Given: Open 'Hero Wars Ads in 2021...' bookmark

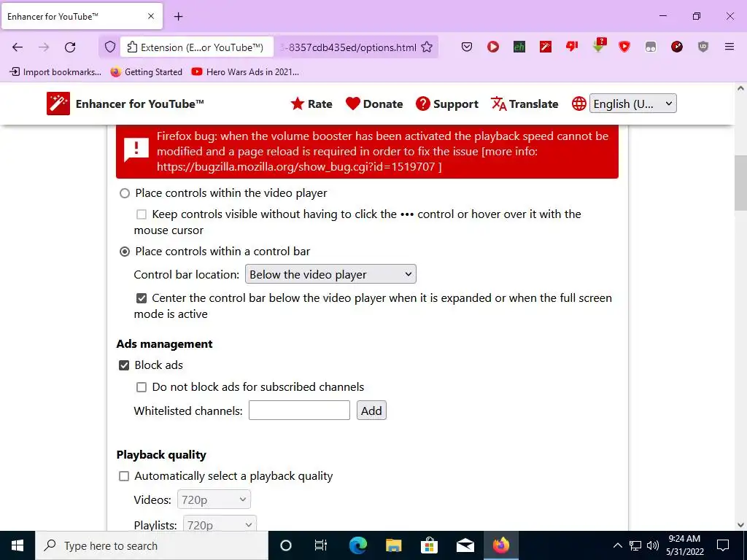Looking at the screenshot, I should click(x=245, y=72).
